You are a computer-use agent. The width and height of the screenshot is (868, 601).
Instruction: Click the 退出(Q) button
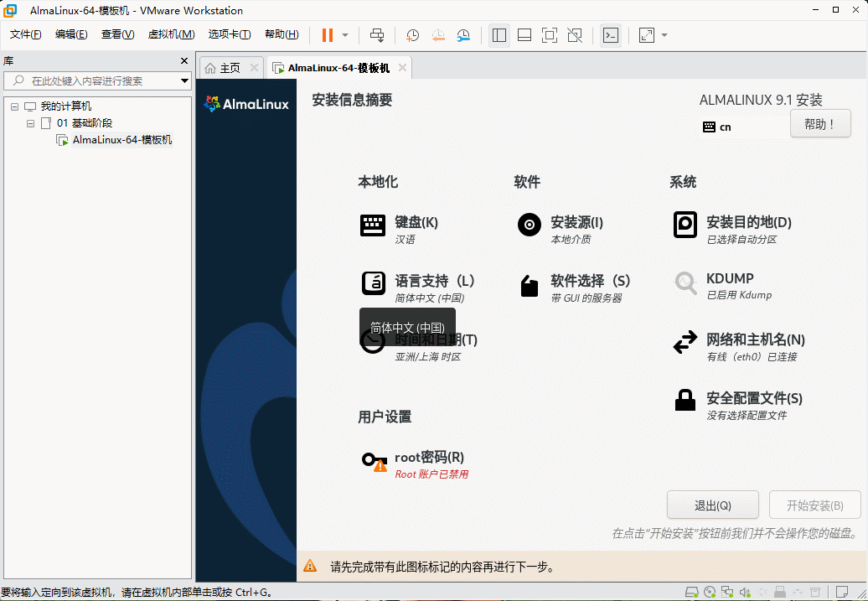click(x=712, y=505)
